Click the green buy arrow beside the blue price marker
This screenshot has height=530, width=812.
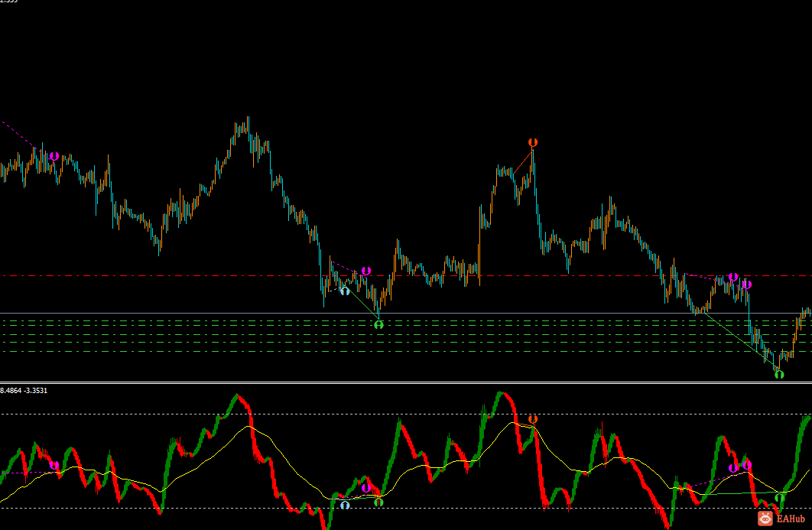click(x=378, y=325)
